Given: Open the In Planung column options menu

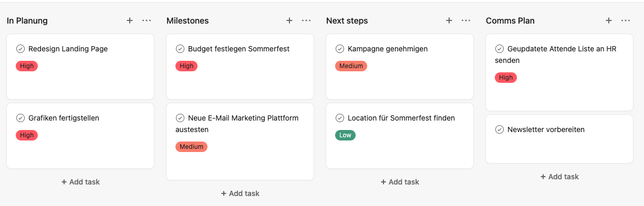Looking at the screenshot, I should point(147,20).
